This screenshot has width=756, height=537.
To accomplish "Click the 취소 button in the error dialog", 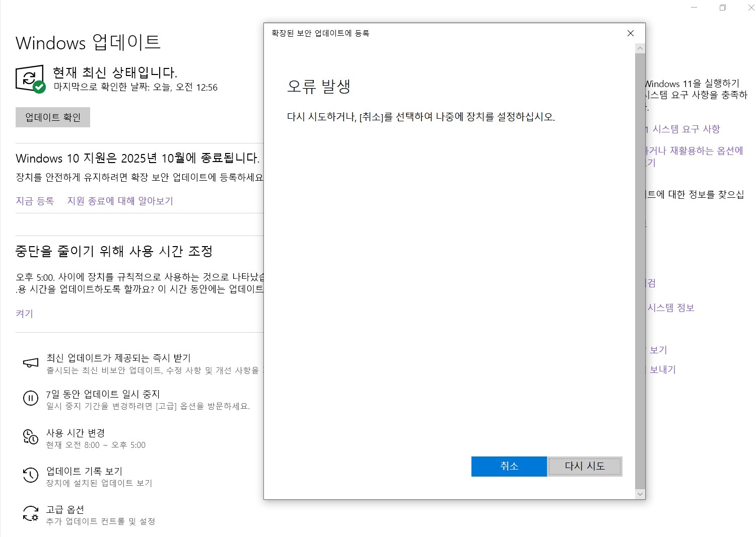I will [x=509, y=466].
